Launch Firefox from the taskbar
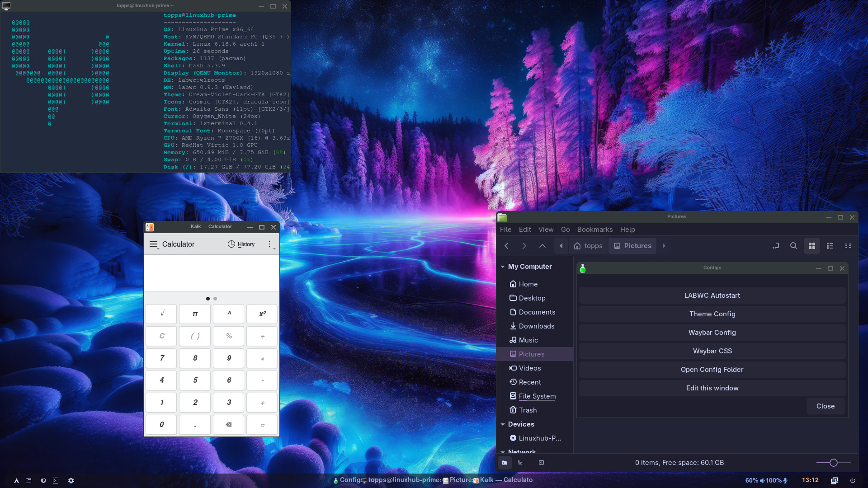Screen dimensions: 868x488 click(x=43, y=481)
